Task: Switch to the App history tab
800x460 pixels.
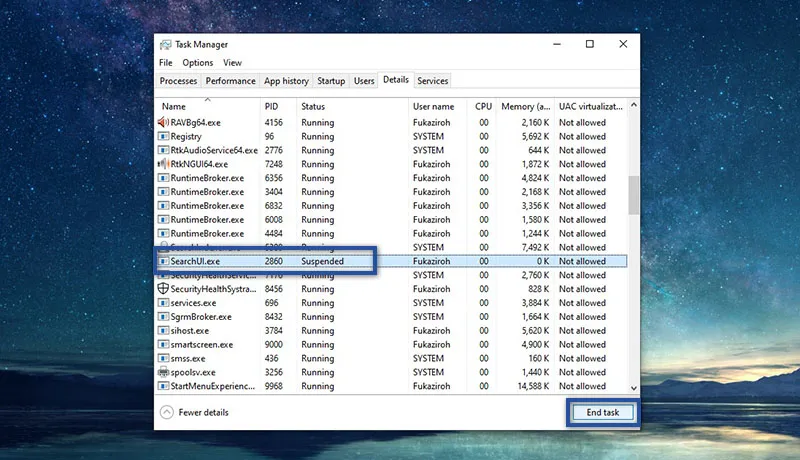Action: (286, 81)
